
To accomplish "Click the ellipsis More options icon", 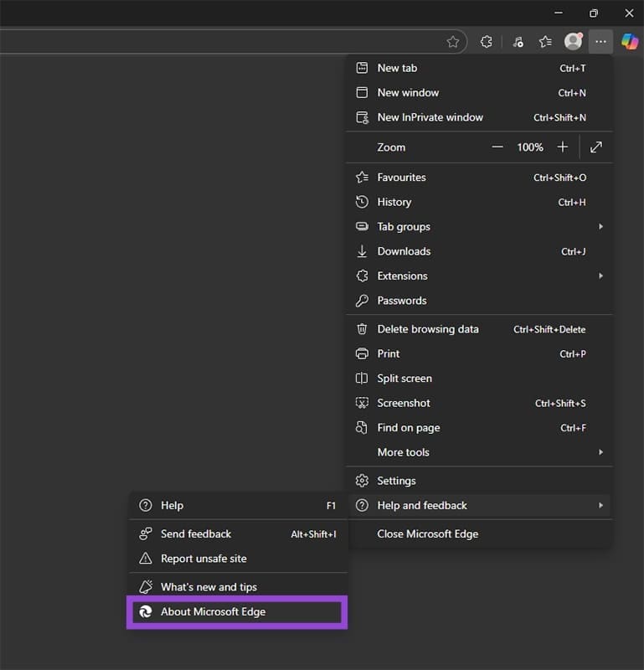I will point(600,41).
